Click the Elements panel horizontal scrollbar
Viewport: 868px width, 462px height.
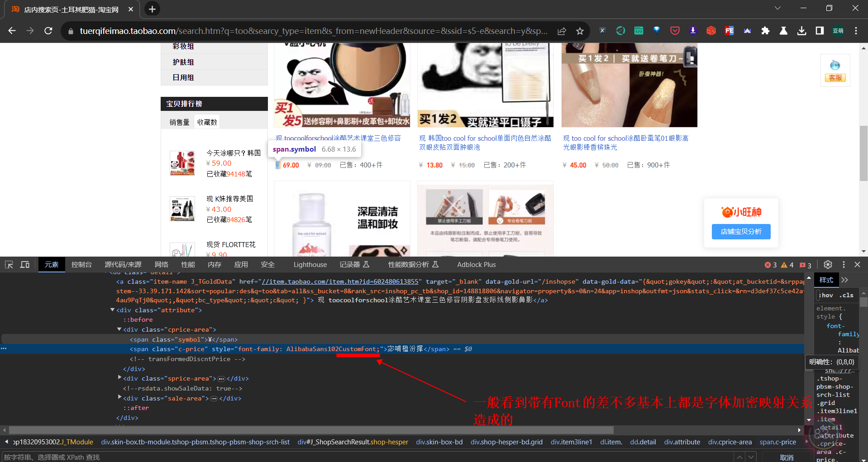click(x=311, y=430)
